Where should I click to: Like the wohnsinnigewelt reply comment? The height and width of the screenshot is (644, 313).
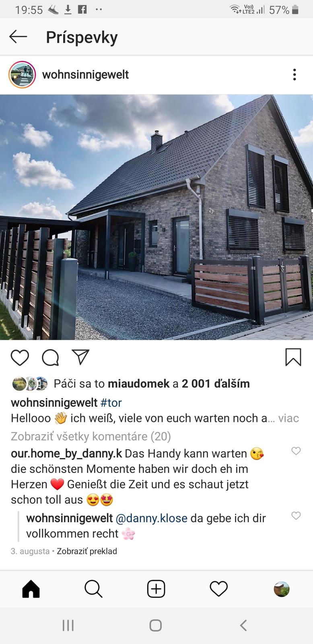pos(296,516)
